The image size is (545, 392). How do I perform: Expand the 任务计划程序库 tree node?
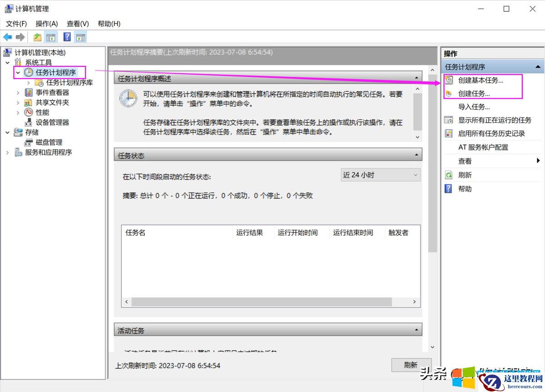[x=29, y=83]
